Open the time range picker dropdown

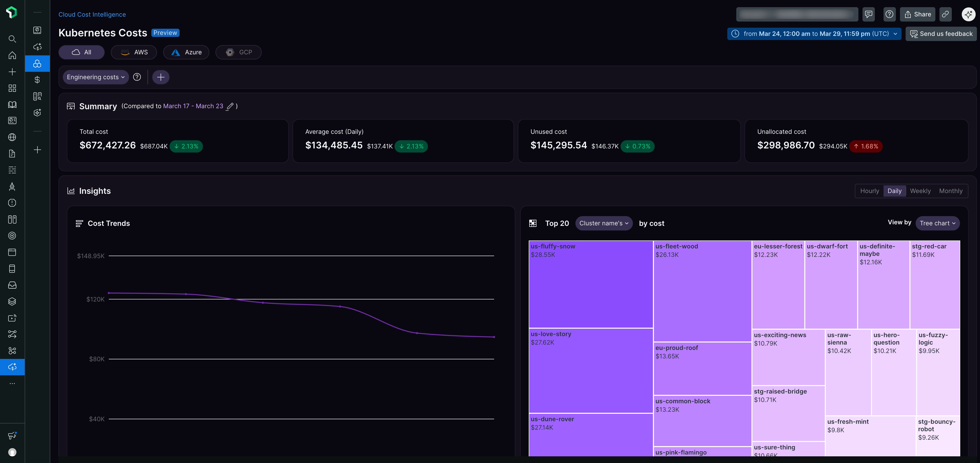[814, 34]
